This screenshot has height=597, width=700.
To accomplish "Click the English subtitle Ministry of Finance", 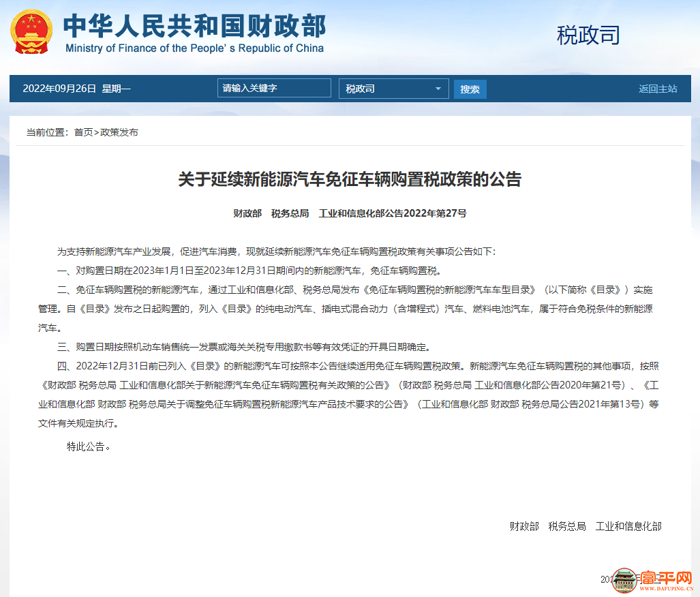I will point(195,48).
